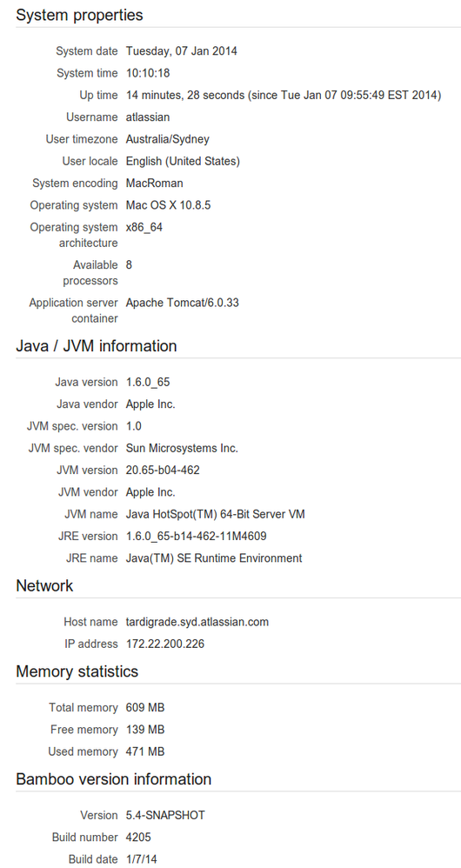The width and height of the screenshot is (461, 868).
Task: Select the Bamboo version 5.4-SNAPSHOT
Action: coord(165,815)
